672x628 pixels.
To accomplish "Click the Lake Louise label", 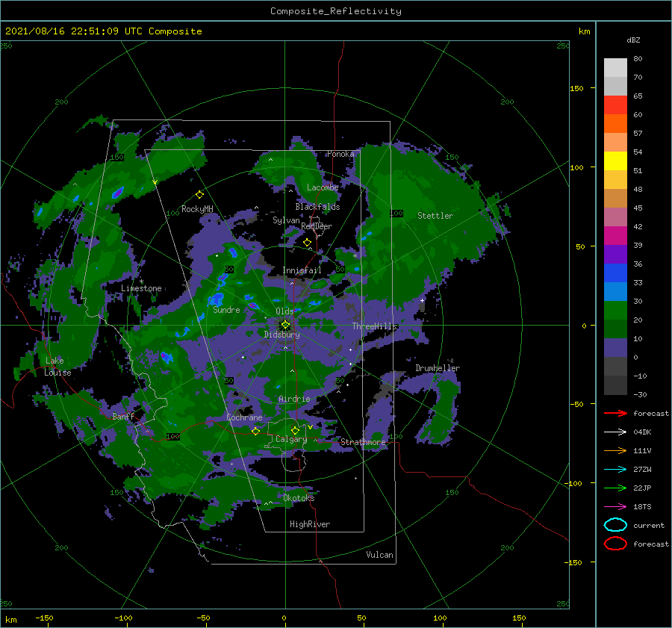I will 57,367.
